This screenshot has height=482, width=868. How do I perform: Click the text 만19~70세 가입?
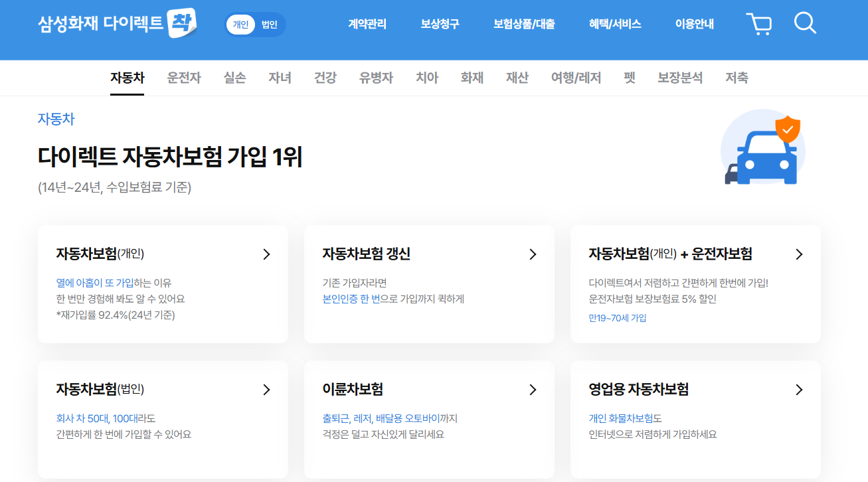click(618, 318)
